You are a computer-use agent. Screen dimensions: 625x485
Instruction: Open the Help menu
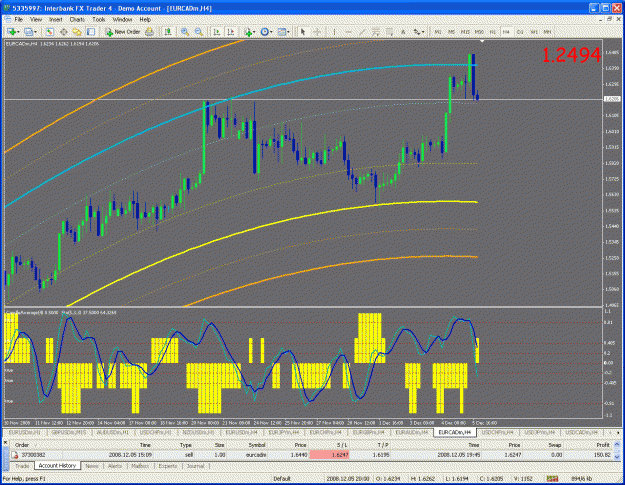click(x=145, y=19)
